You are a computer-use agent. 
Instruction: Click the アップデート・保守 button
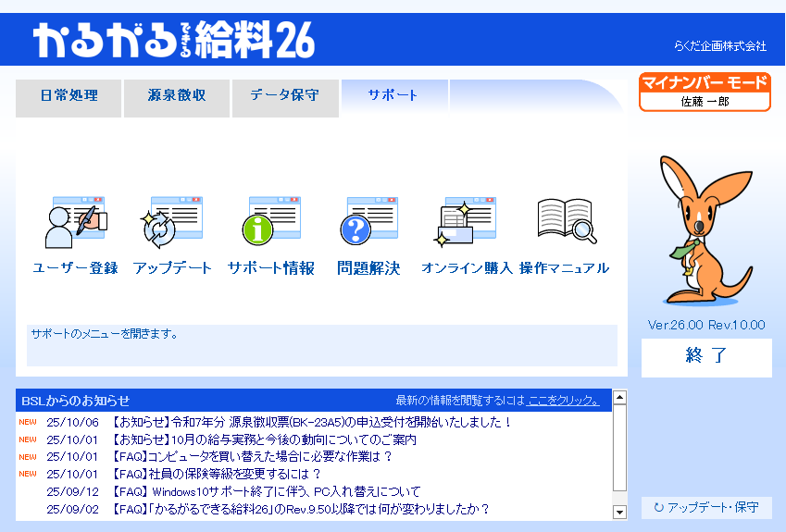tap(706, 507)
